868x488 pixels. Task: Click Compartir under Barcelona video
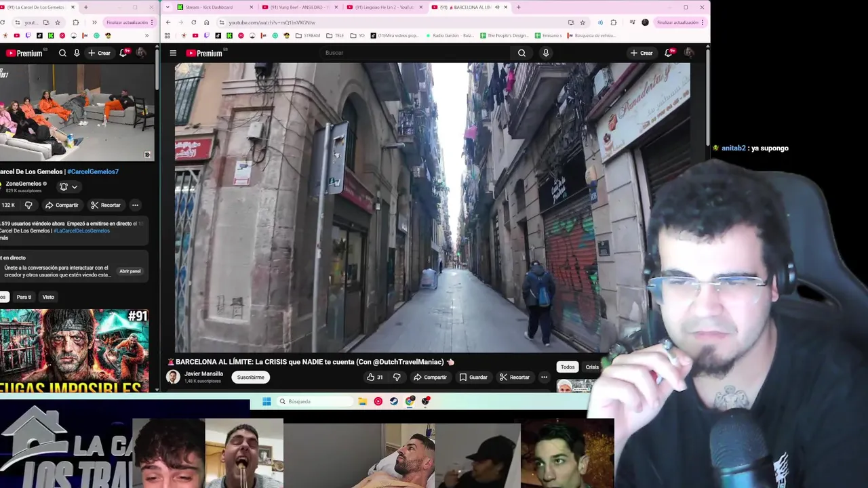430,378
